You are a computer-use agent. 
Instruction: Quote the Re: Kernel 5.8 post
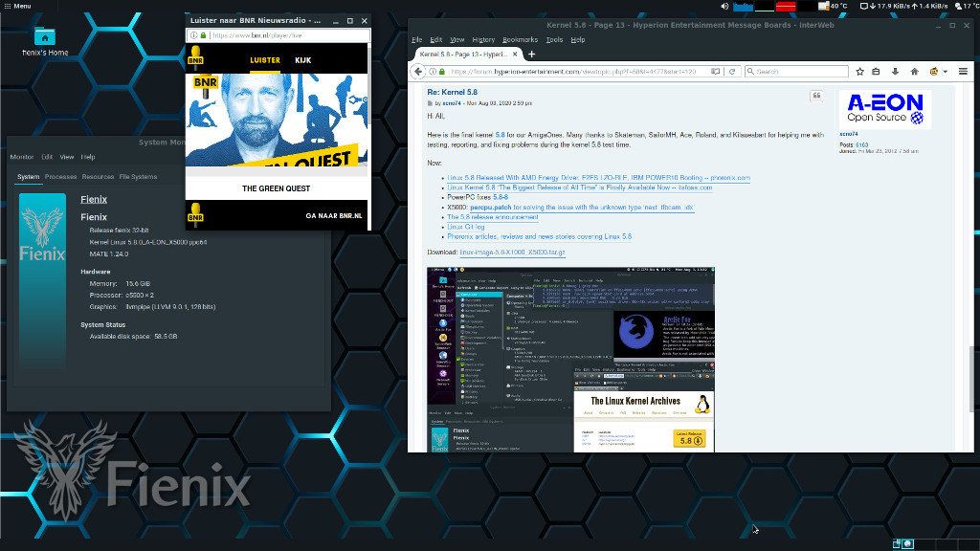click(x=816, y=96)
